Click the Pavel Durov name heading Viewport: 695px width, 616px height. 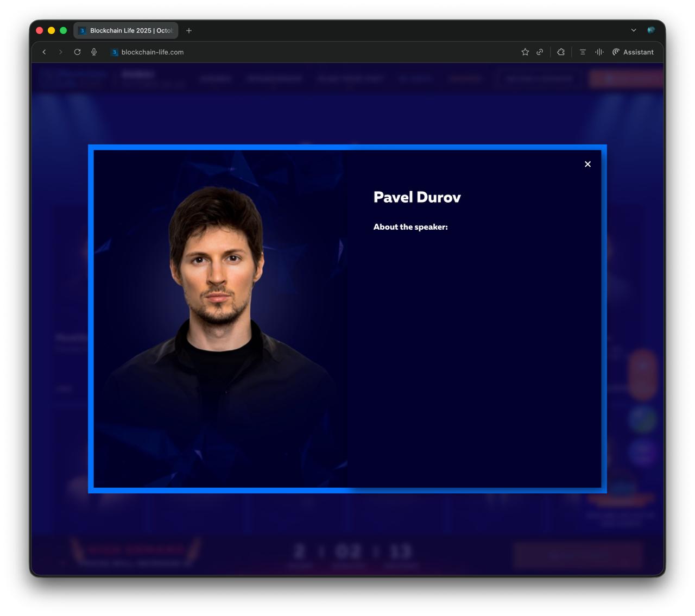(416, 197)
